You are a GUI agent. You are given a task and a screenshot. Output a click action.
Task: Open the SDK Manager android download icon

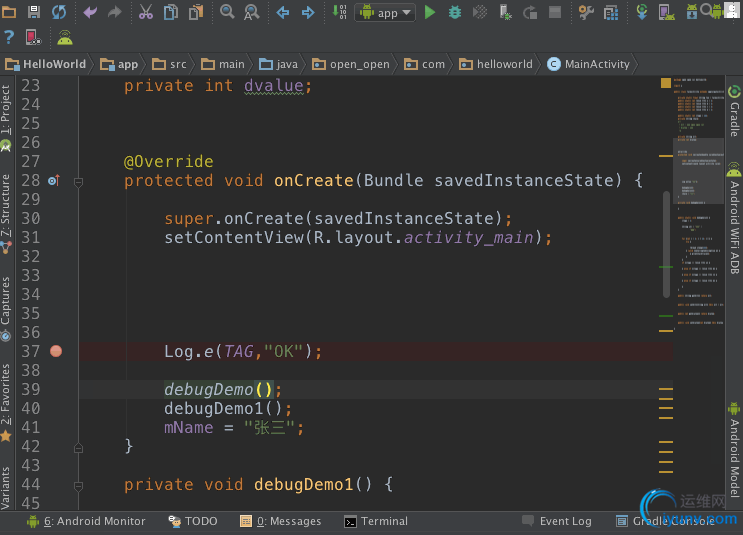[692, 12]
